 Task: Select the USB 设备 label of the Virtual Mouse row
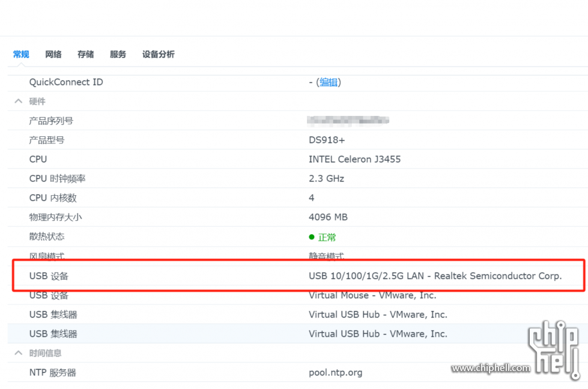pyautogui.click(x=49, y=296)
